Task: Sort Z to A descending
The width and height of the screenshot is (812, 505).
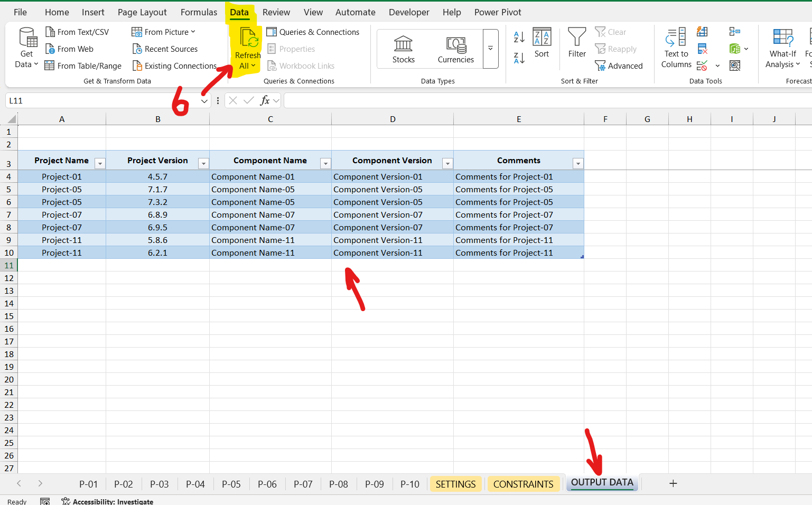Action: (519, 58)
